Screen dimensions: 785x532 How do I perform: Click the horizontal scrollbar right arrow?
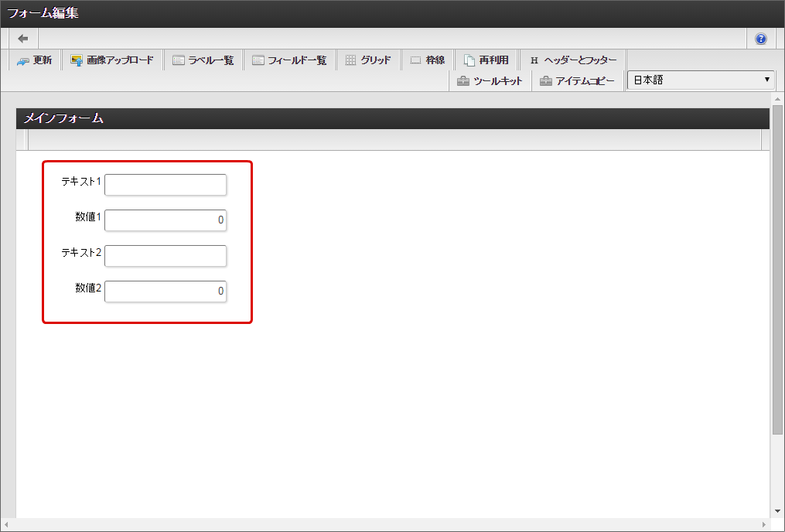(764, 524)
